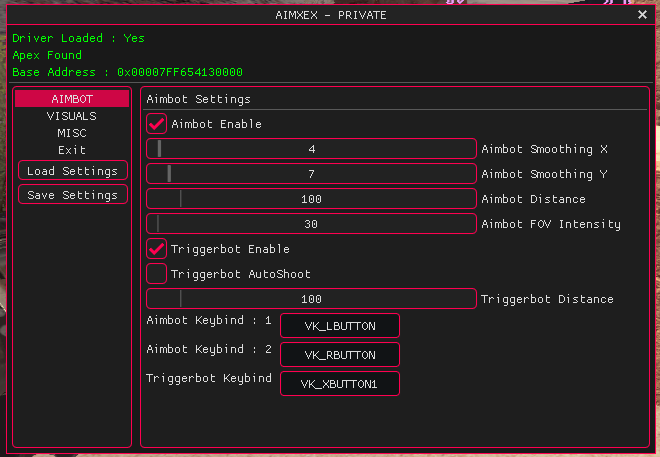
Task: Close the AIMXEX window with the X
Action: click(x=642, y=15)
